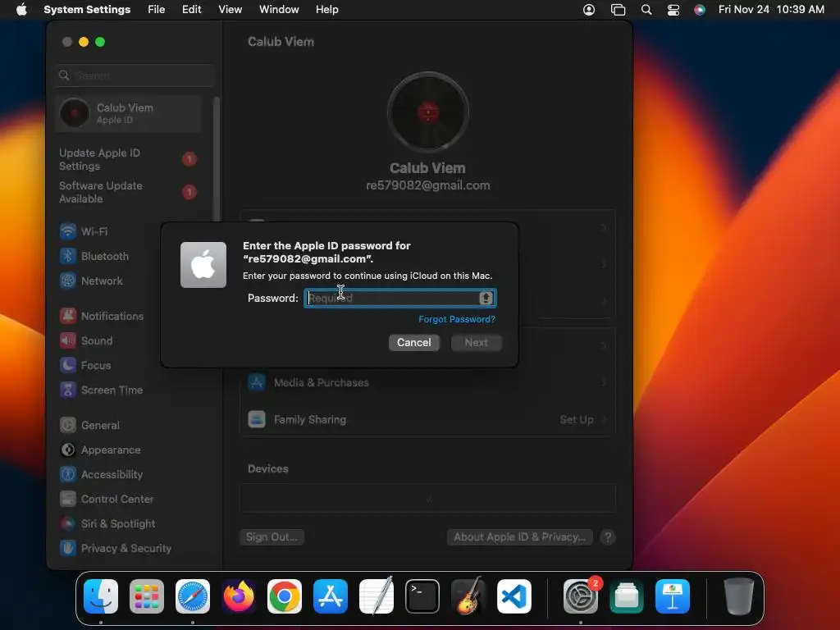Open the View menu
This screenshot has height=630, width=840.
click(x=231, y=10)
